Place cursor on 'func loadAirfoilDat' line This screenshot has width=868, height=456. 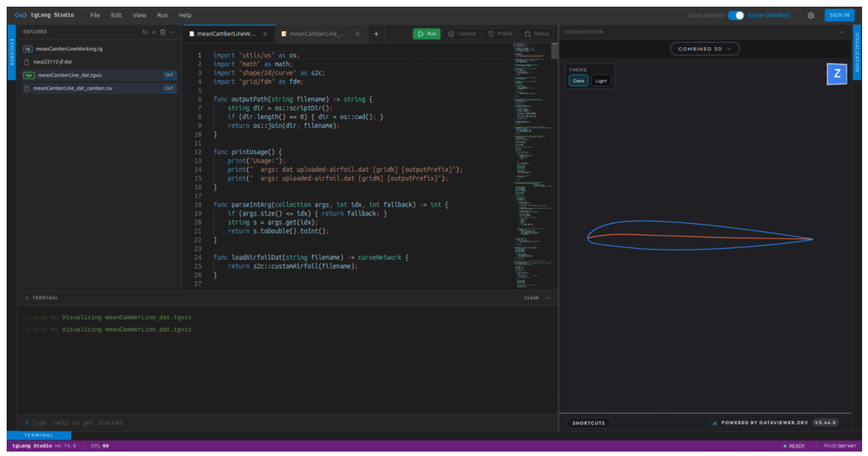tap(311, 257)
